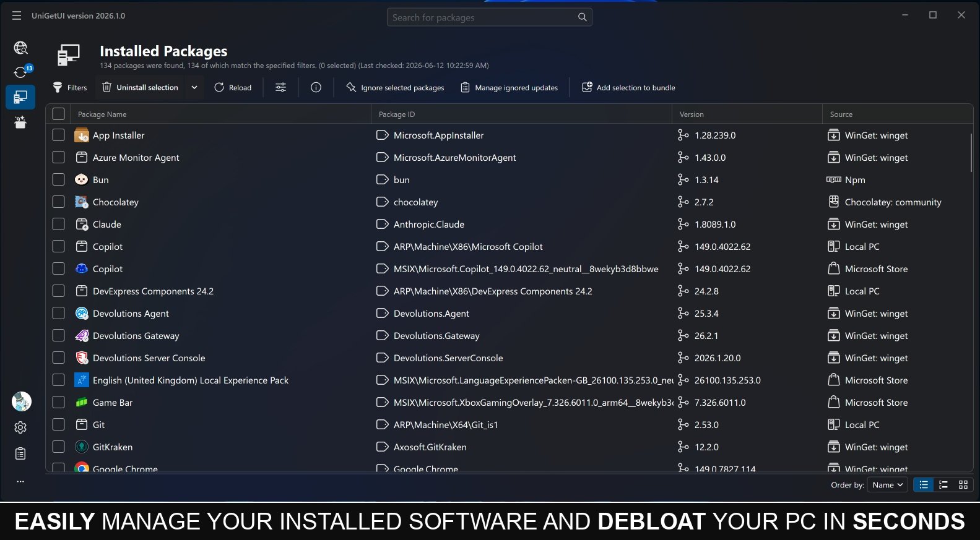This screenshot has width=980, height=540.
Task: Click Ignore selected packages
Action: point(395,87)
